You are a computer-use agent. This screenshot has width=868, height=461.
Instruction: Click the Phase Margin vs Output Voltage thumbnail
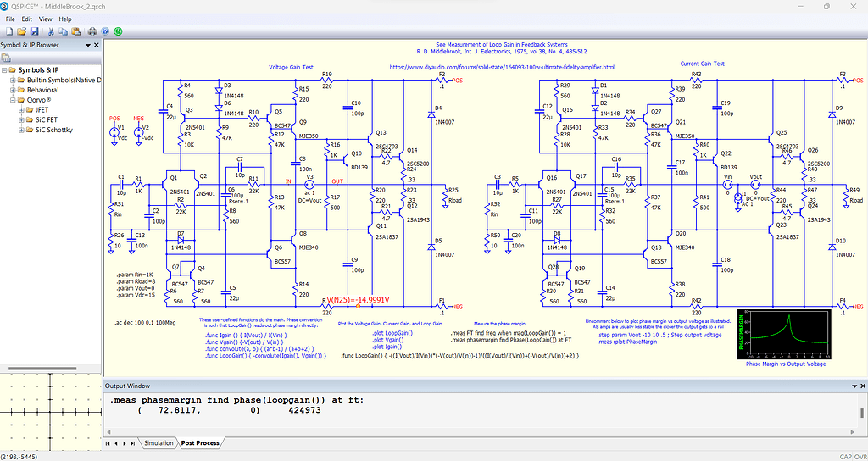click(785, 335)
